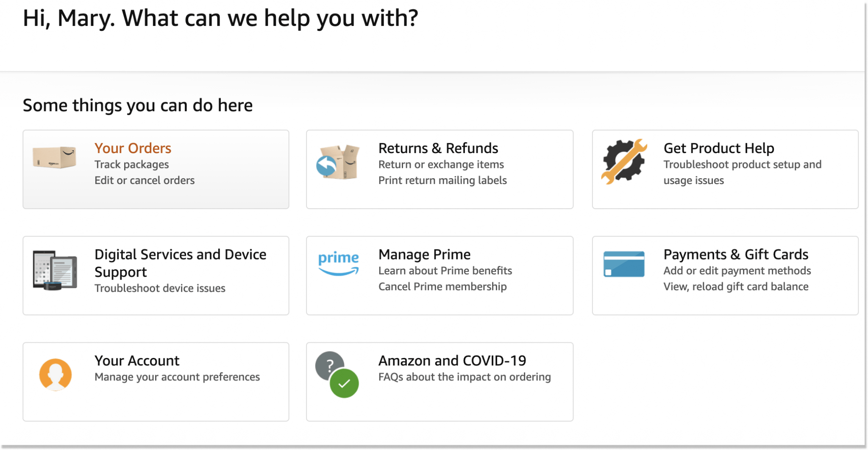The height and width of the screenshot is (450, 868).
Task: Click Troubleshoot device issues
Action: point(160,288)
